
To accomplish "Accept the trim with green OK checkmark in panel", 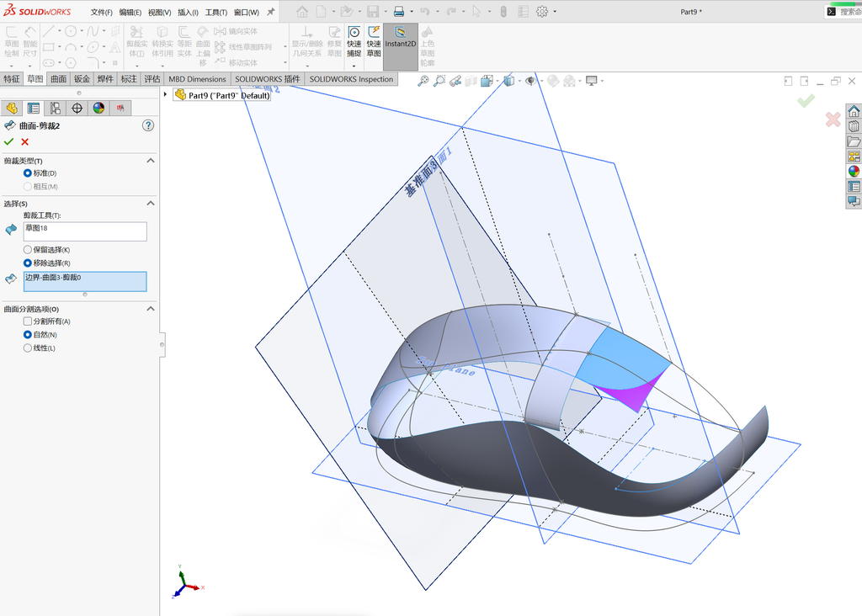I will tap(8, 141).
